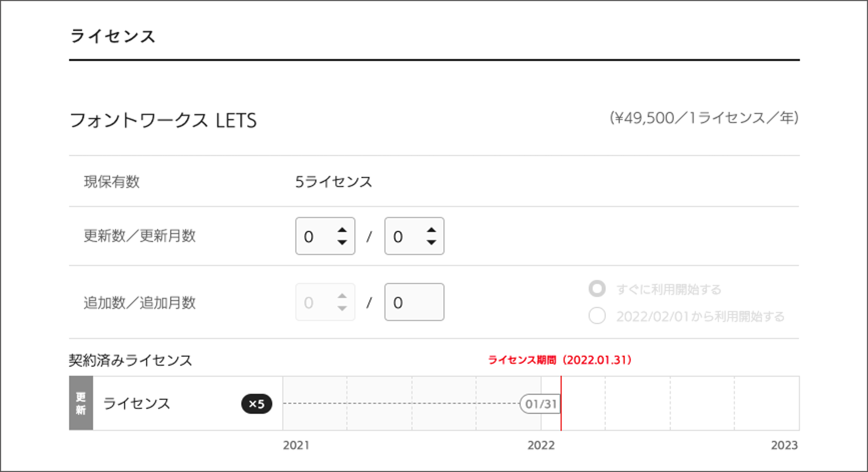The image size is (868, 472).
Task: Select the 01/31 expiry marker on timeline
Action: tap(540, 404)
